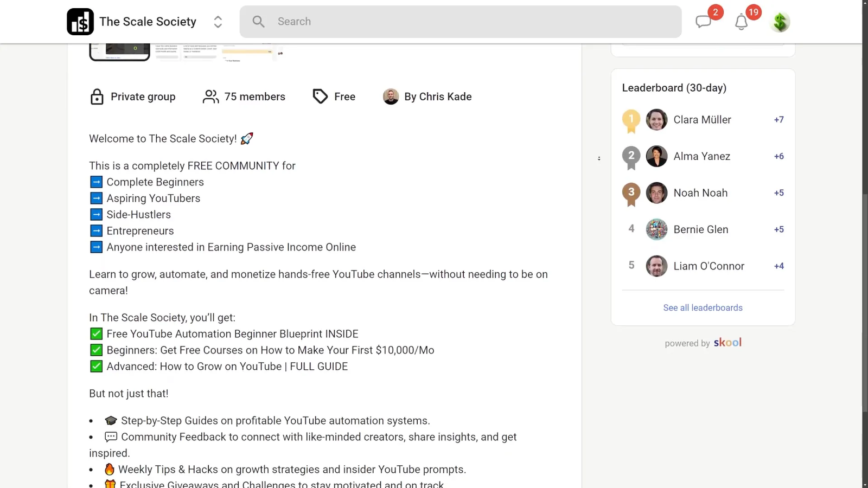Open Chris Kade's avatar
Image resolution: width=868 pixels, height=488 pixels.
[x=391, y=97]
